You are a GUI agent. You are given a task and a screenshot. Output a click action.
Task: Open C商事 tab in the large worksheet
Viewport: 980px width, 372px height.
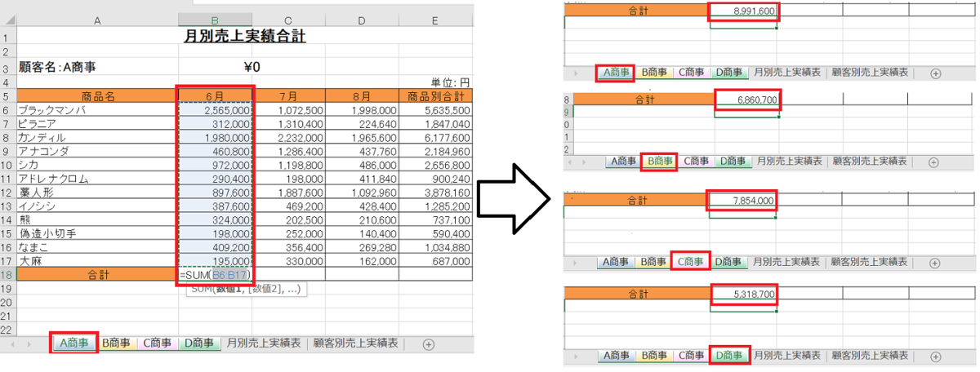point(157,344)
